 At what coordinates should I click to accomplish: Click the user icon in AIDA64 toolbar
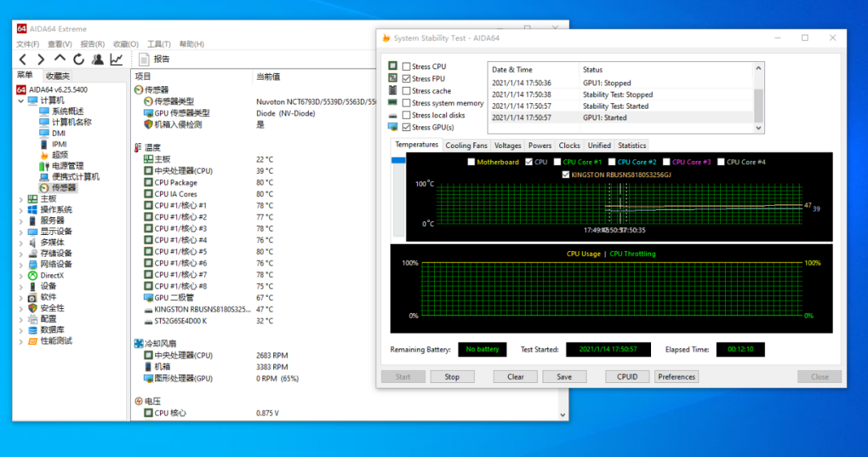click(98, 60)
